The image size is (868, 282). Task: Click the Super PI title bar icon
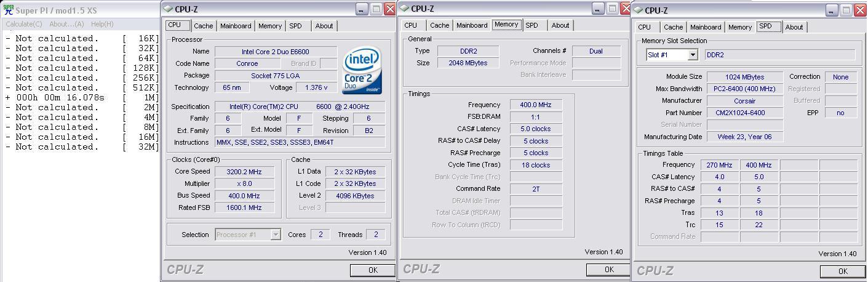(9, 10)
